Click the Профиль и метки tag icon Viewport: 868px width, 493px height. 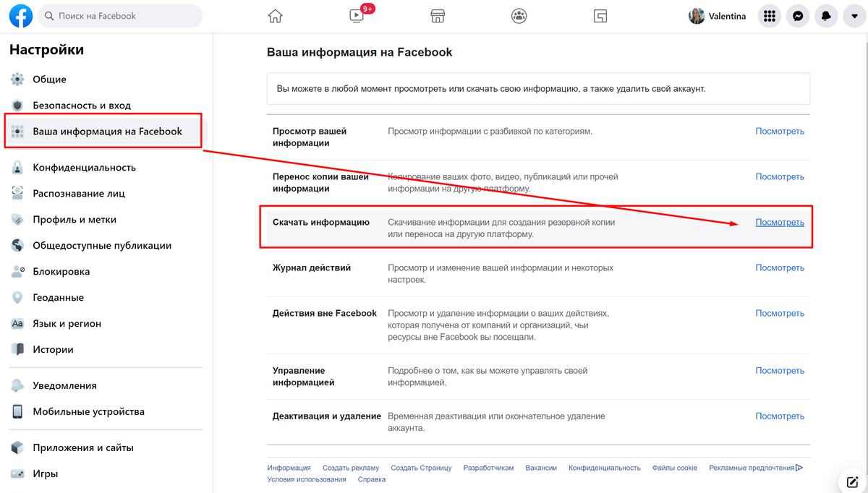pos(18,220)
